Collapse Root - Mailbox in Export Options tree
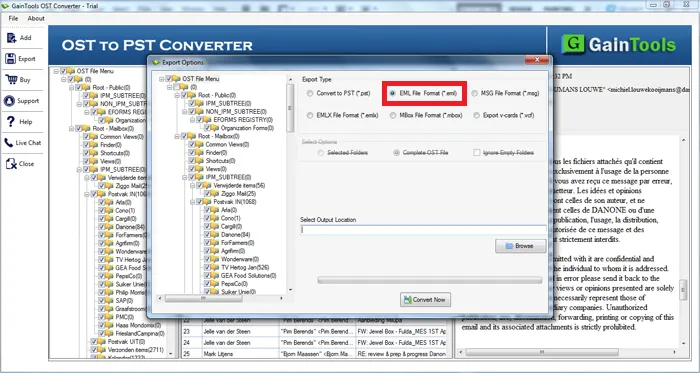 [177, 136]
